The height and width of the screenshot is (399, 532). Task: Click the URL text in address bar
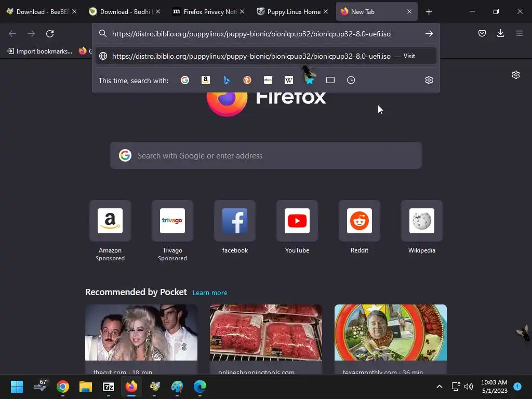(251, 34)
